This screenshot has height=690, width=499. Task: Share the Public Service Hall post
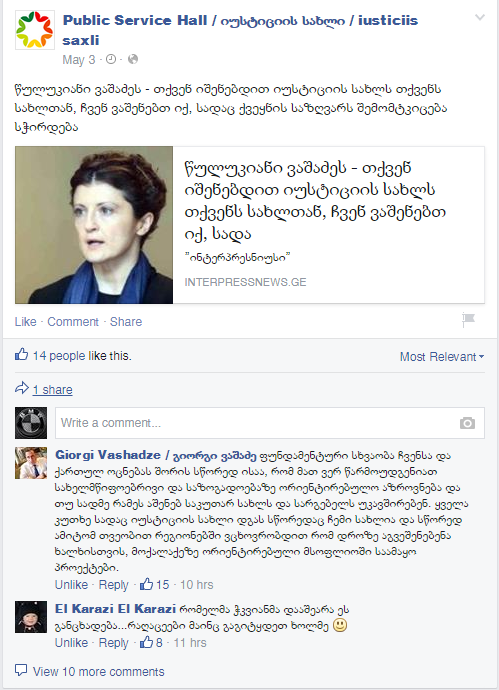click(126, 322)
